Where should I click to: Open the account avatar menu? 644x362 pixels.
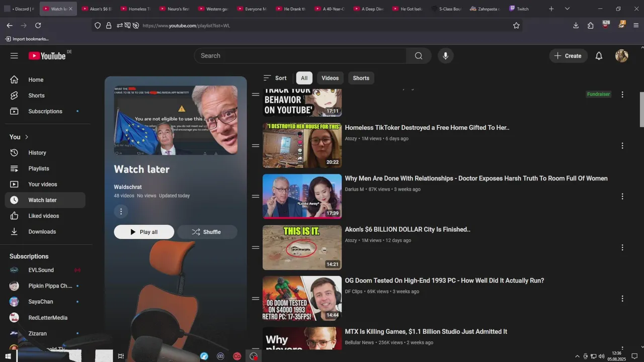622,56
